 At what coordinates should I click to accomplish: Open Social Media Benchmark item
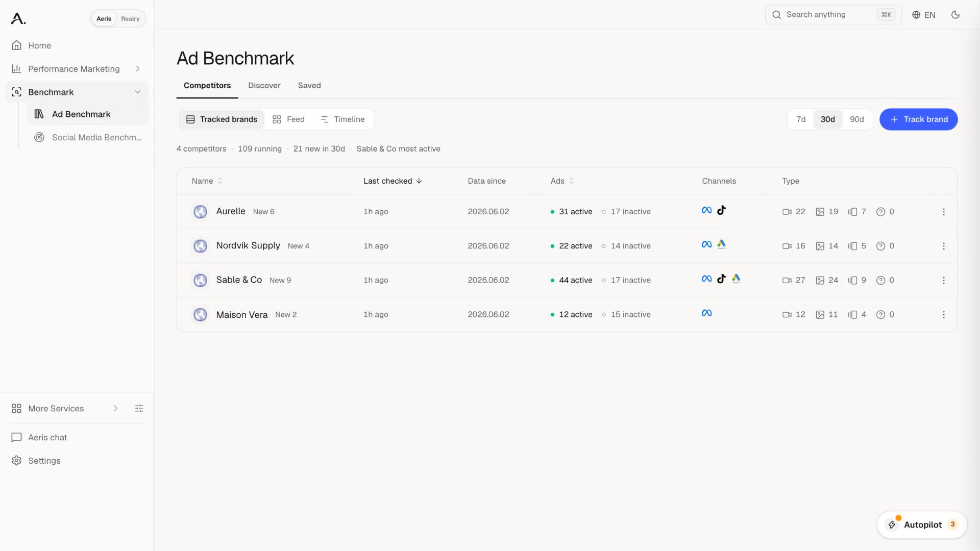(87, 138)
